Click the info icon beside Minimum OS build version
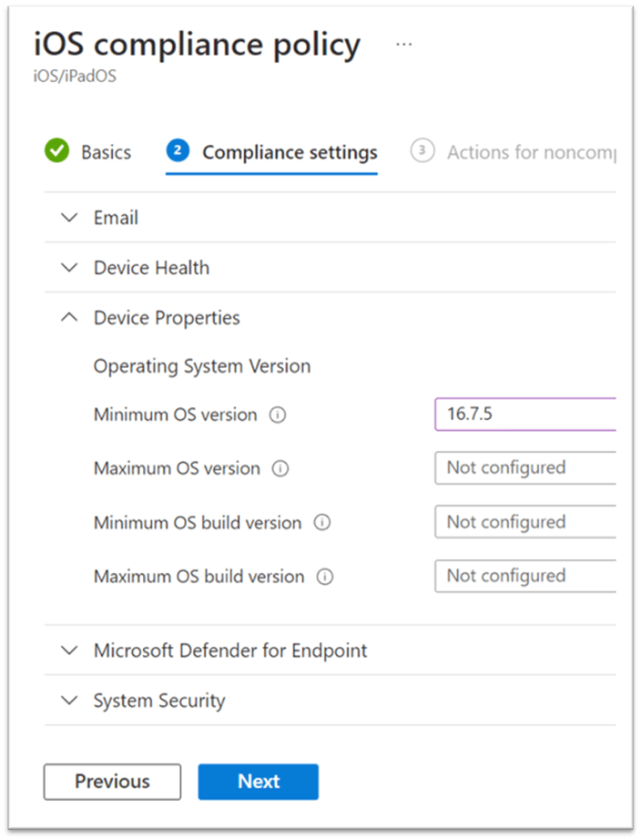Screen dimensions: 641x840 click(320, 522)
